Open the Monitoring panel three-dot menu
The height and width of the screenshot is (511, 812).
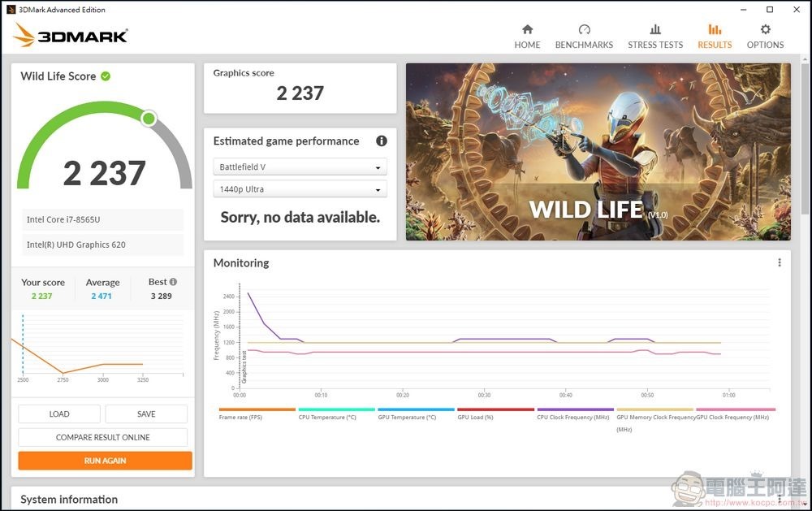(780, 262)
